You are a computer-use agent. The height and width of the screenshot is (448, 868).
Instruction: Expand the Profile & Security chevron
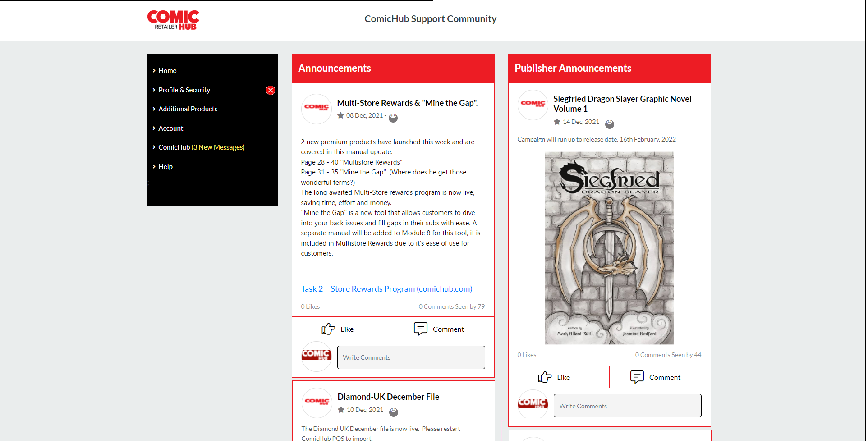154,90
